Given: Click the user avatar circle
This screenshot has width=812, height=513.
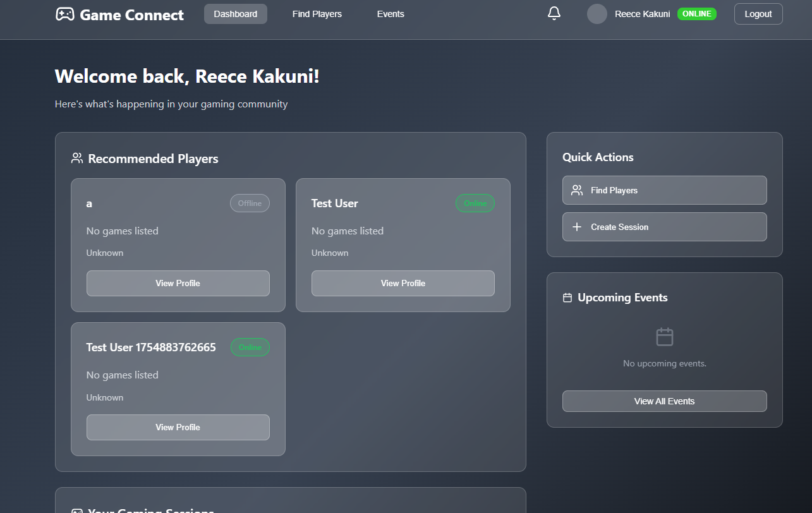Looking at the screenshot, I should (x=597, y=14).
